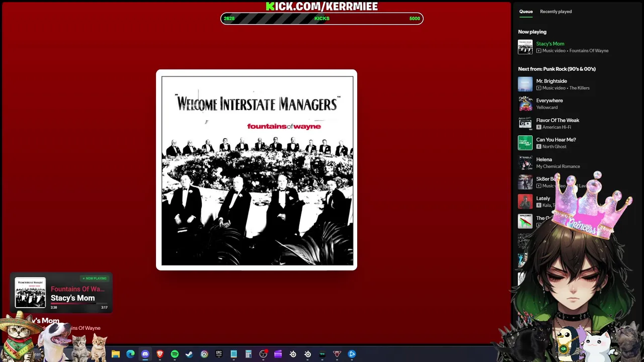Open File Explorer from the taskbar
The height and width of the screenshot is (362, 644).
pos(116,354)
